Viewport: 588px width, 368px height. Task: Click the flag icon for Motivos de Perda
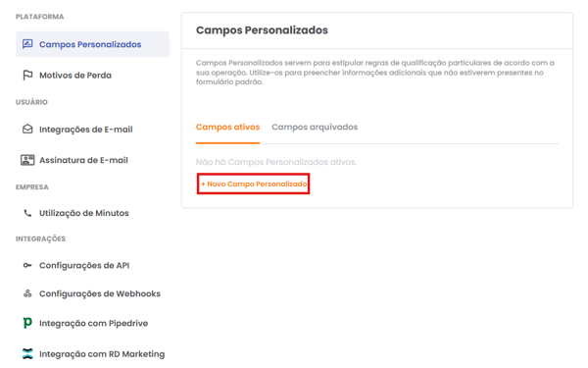coord(27,76)
